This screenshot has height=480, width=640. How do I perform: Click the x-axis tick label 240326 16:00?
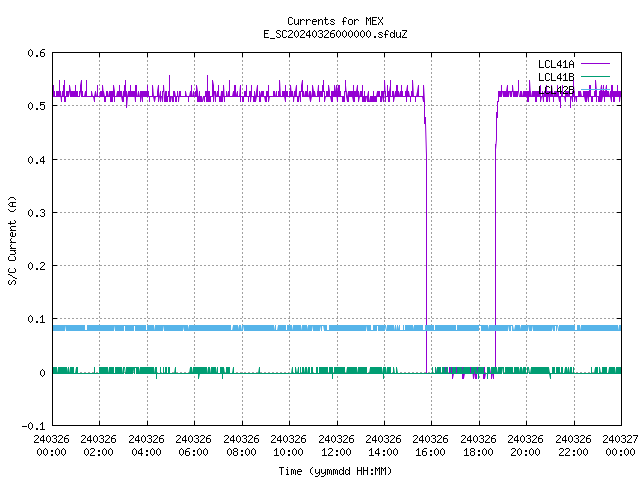(x=430, y=446)
